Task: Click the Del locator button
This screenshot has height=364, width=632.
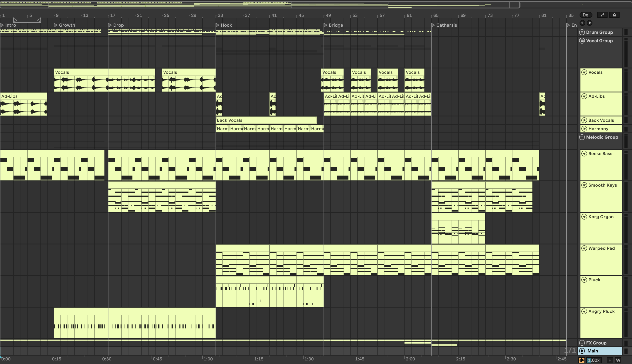Action: [x=586, y=15]
